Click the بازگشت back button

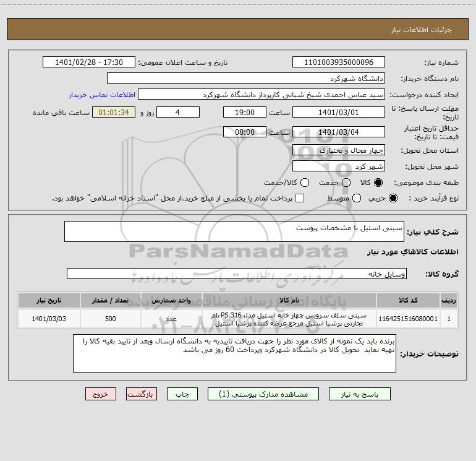142,394
